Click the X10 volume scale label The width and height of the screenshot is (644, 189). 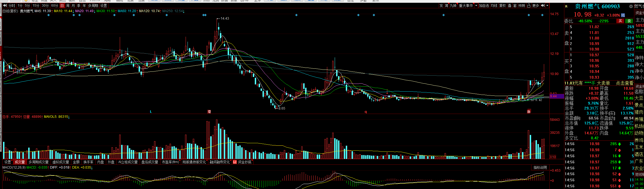pos(553,157)
